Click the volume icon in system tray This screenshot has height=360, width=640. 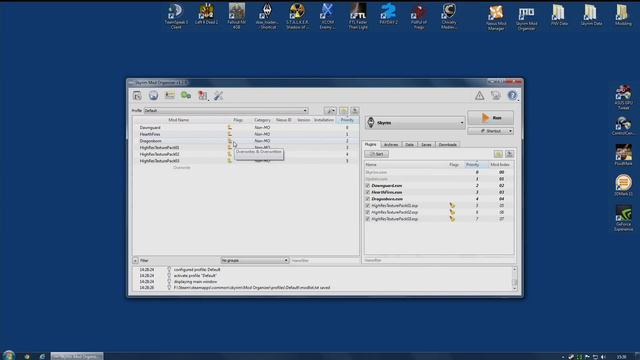click(603, 357)
